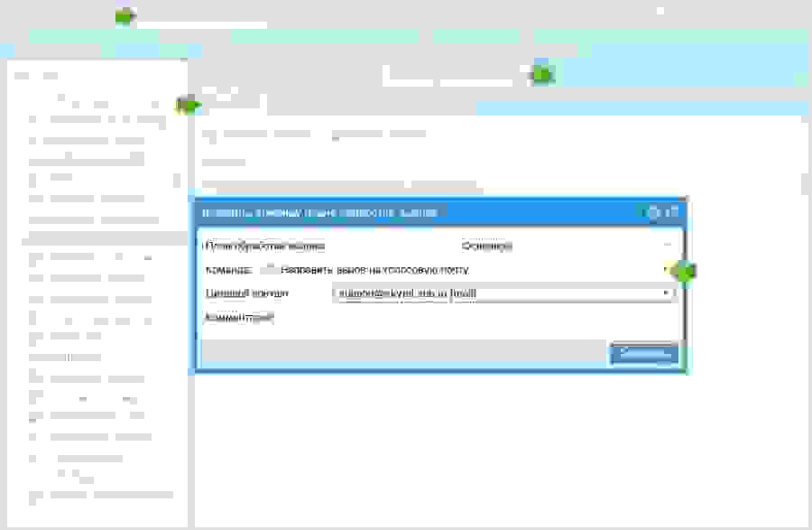Close the call handling command dialog
Viewport: 812px width, 530px height.
(x=671, y=212)
